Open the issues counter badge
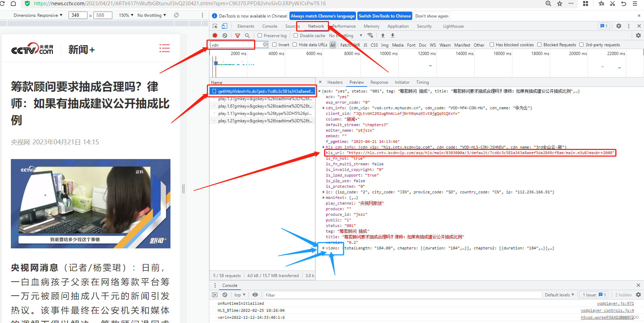 point(604,26)
